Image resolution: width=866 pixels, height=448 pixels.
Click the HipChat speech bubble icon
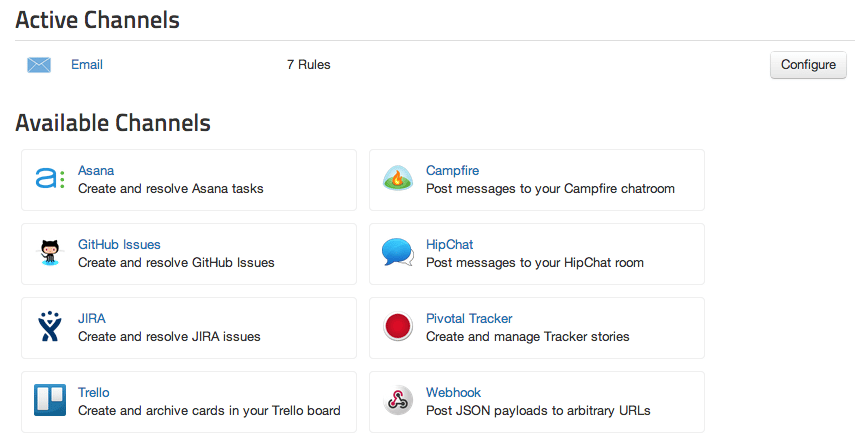(x=398, y=252)
